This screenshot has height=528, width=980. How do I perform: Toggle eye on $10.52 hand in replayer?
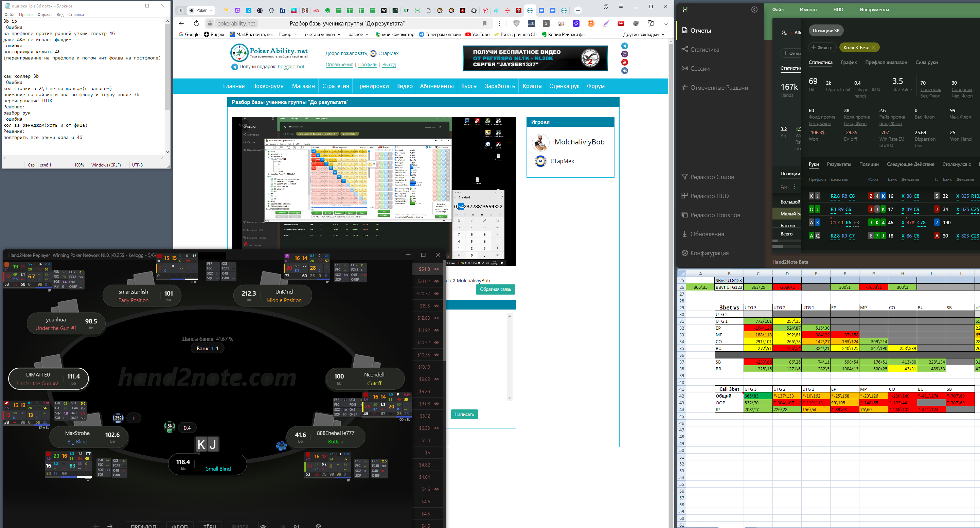click(437, 342)
